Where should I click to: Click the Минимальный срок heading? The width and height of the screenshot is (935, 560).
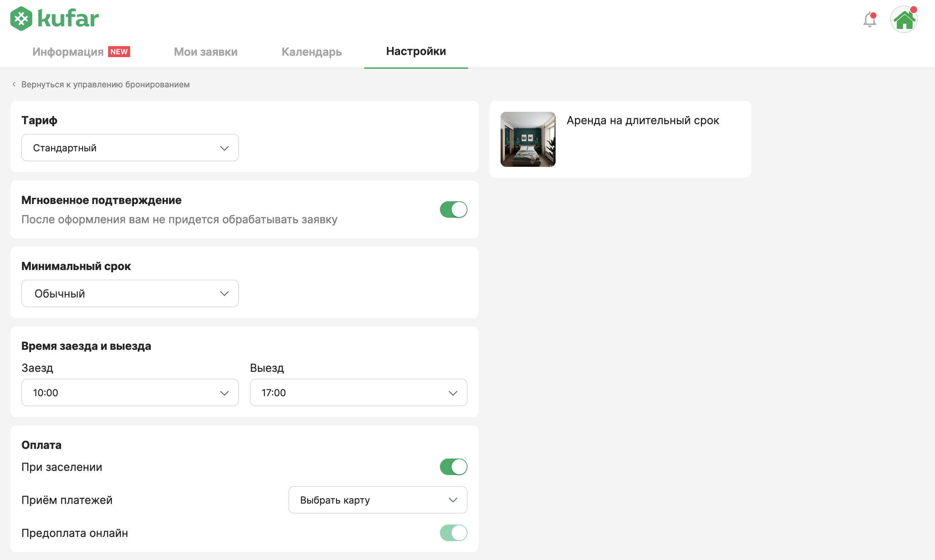coord(76,266)
